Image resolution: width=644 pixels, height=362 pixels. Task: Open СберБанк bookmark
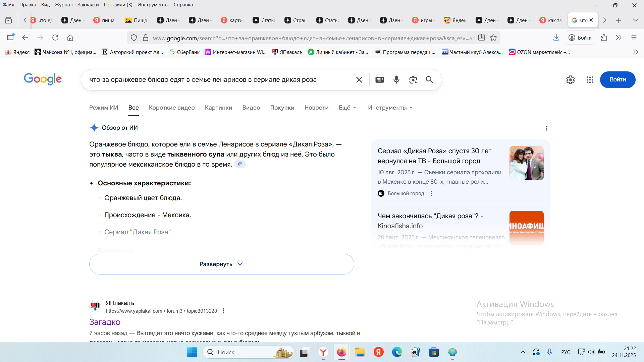184,52
